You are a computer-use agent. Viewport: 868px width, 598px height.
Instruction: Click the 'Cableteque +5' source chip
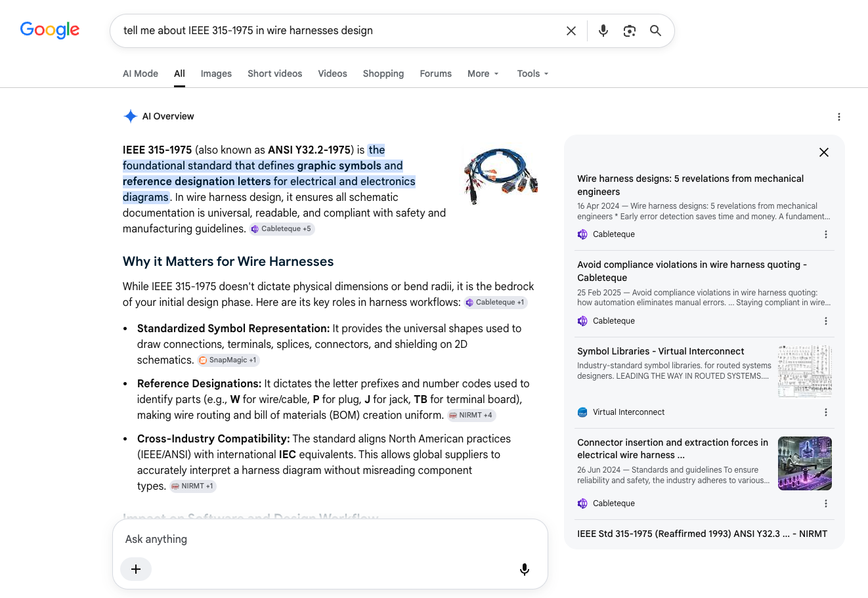click(281, 228)
